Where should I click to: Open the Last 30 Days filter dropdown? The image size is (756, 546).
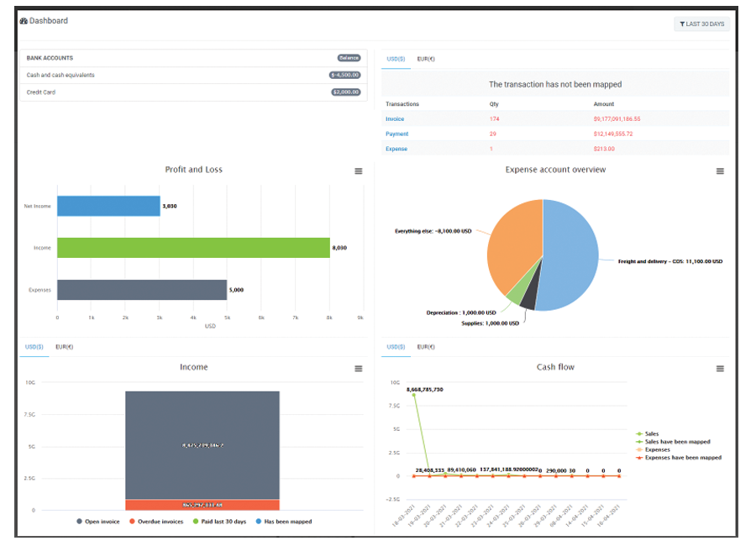tap(701, 24)
